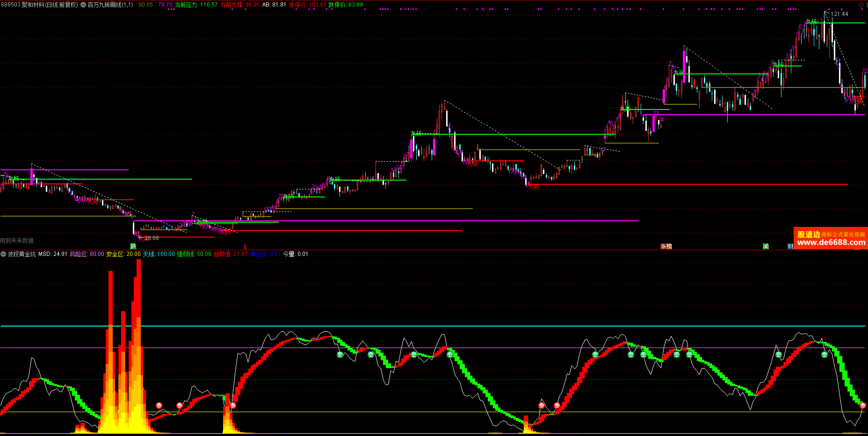This screenshot has height=436, width=868.
Task: Click the 今量: 0.01 value
Action: 296,254
